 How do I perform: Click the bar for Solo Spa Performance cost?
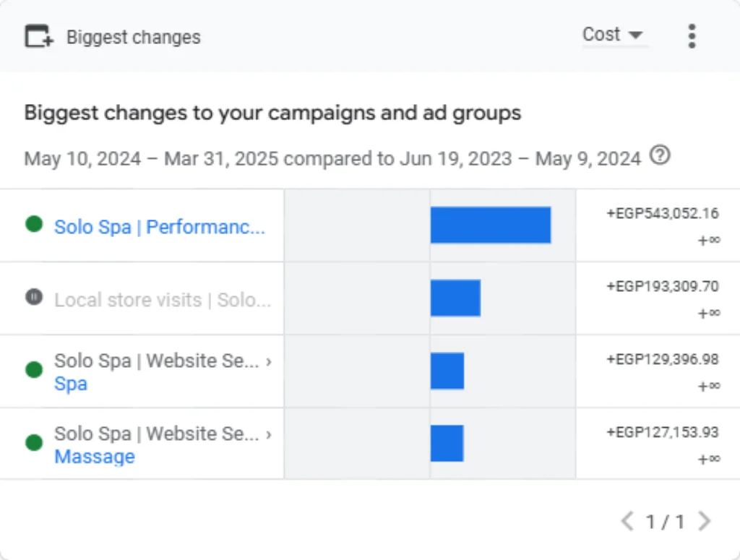[x=491, y=225]
